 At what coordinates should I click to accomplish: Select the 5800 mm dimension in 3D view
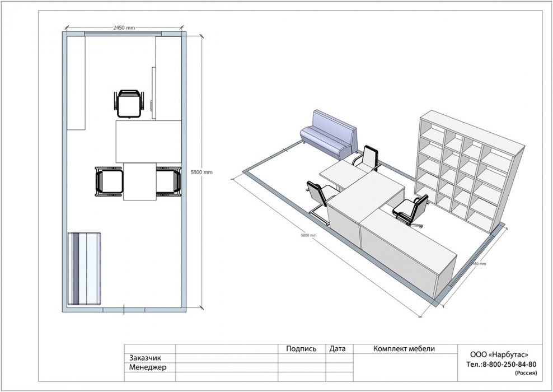coord(307,235)
